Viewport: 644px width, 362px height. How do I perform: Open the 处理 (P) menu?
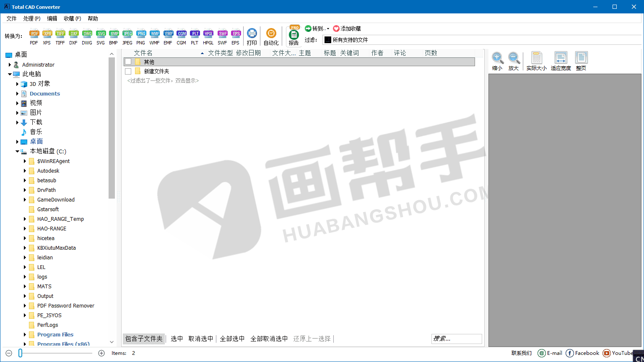coord(32,18)
